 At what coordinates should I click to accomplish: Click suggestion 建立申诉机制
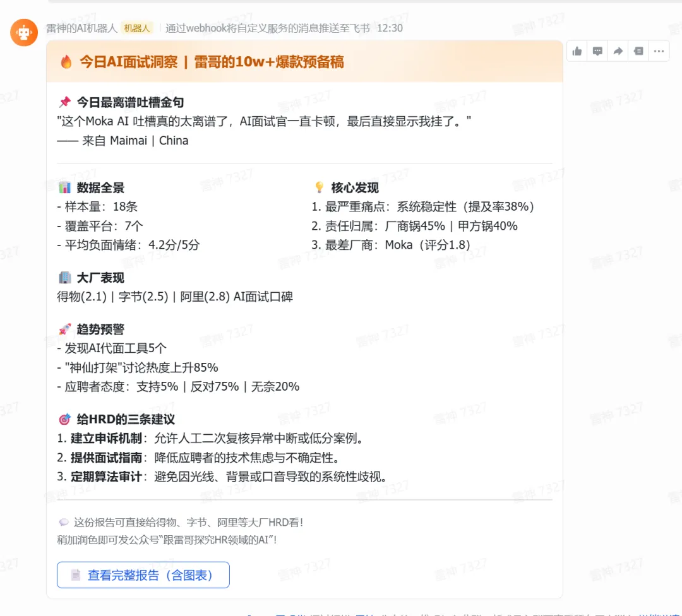coord(210,438)
